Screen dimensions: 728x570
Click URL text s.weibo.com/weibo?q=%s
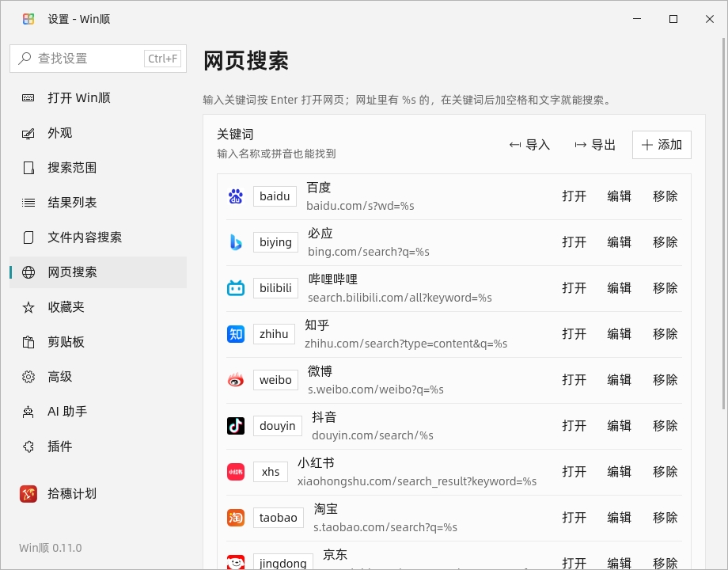(376, 389)
